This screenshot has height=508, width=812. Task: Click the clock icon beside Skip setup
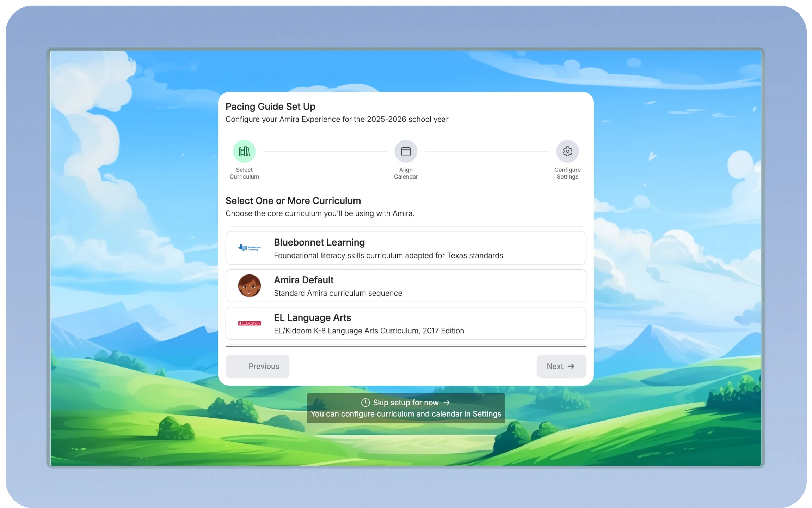tap(365, 403)
